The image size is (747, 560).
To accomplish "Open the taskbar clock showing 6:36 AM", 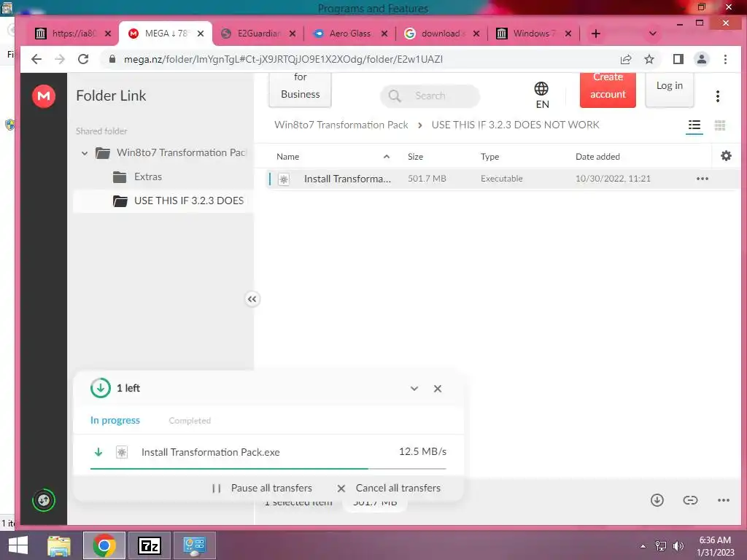I will point(715,546).
